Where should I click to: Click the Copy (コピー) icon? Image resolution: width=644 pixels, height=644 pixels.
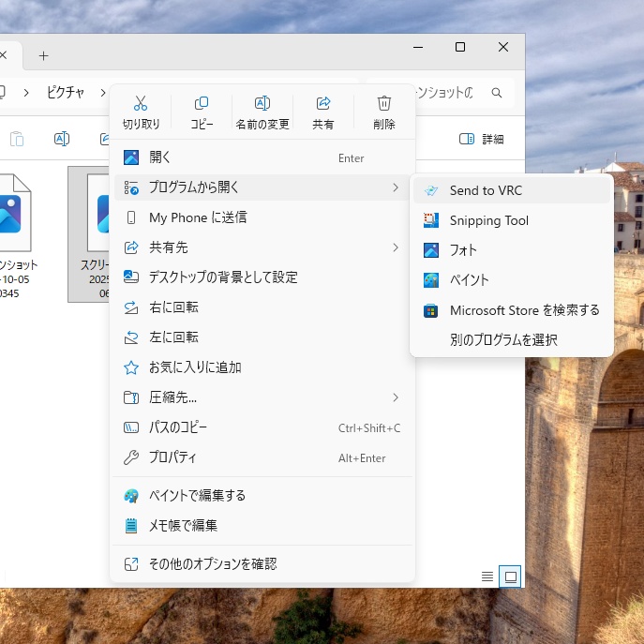click(202, 103)
